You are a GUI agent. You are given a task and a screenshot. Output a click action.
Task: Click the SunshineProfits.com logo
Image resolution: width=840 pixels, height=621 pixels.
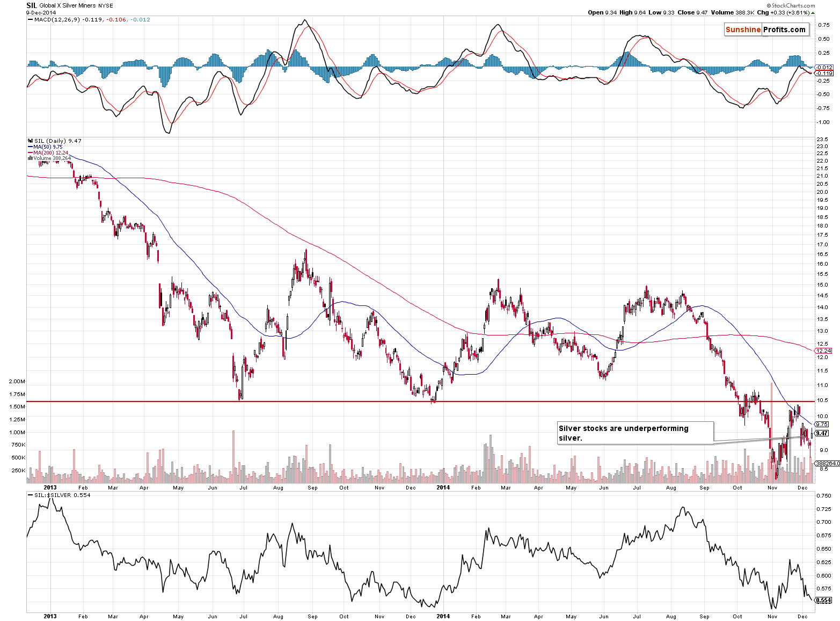point(766,30)
